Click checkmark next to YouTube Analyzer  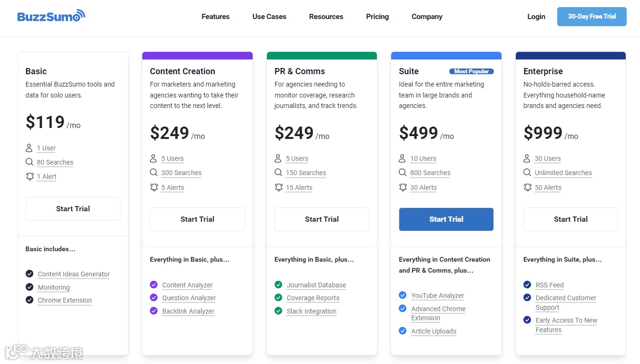click(x=403, y=295)
